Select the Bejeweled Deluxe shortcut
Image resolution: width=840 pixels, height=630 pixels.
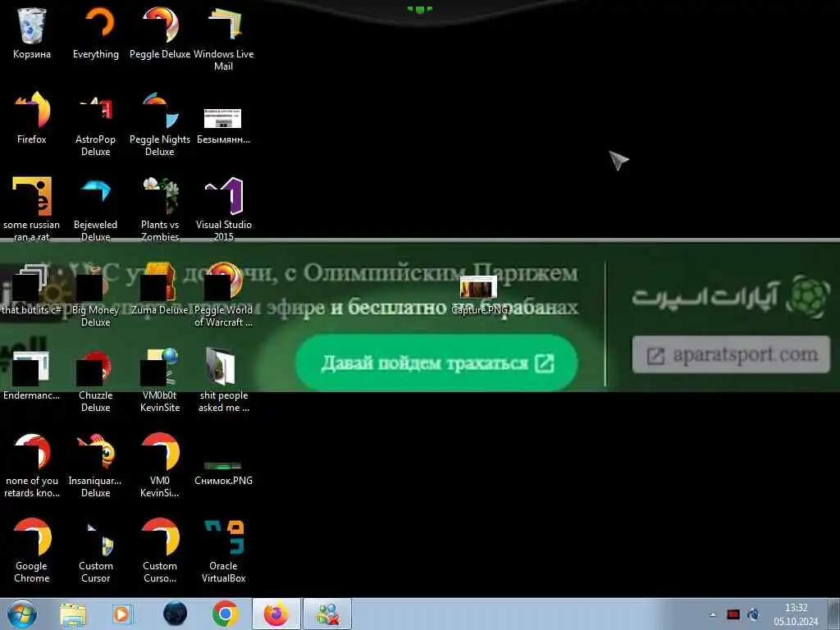96,209
